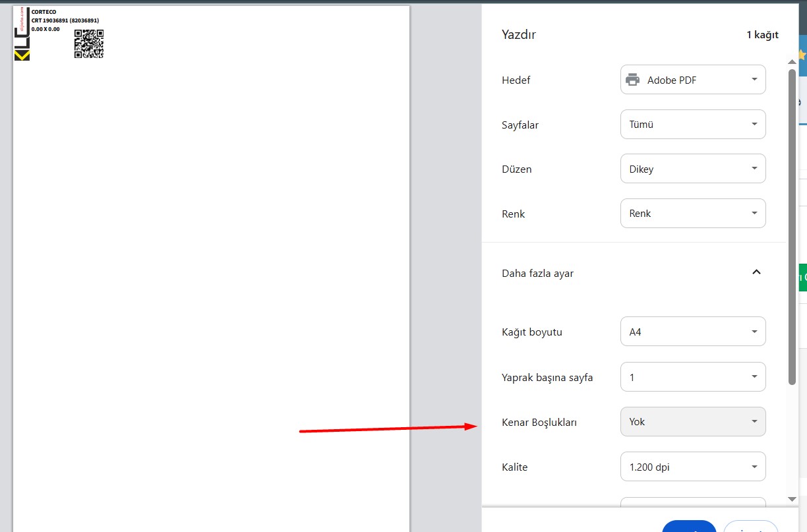Open the Kağıt boyutu dropdown showing A4
This screenshot has height=532, width=807.
coord(692,332)
